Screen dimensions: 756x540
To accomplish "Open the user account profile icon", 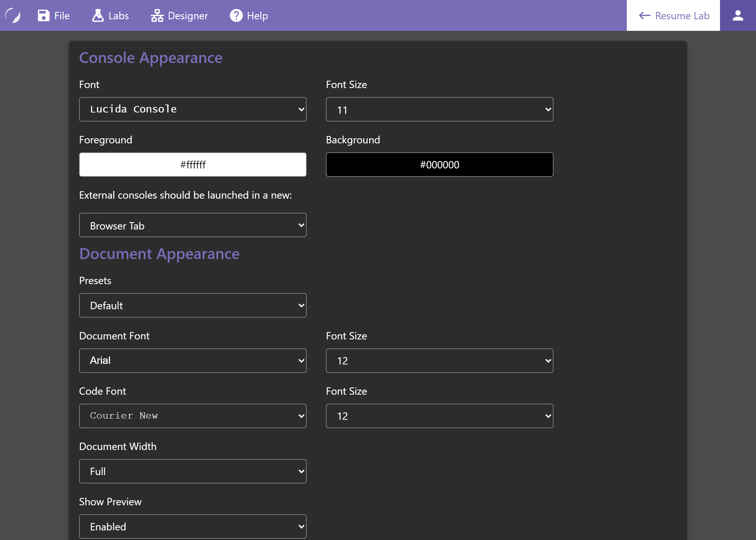I will point(738,15).
